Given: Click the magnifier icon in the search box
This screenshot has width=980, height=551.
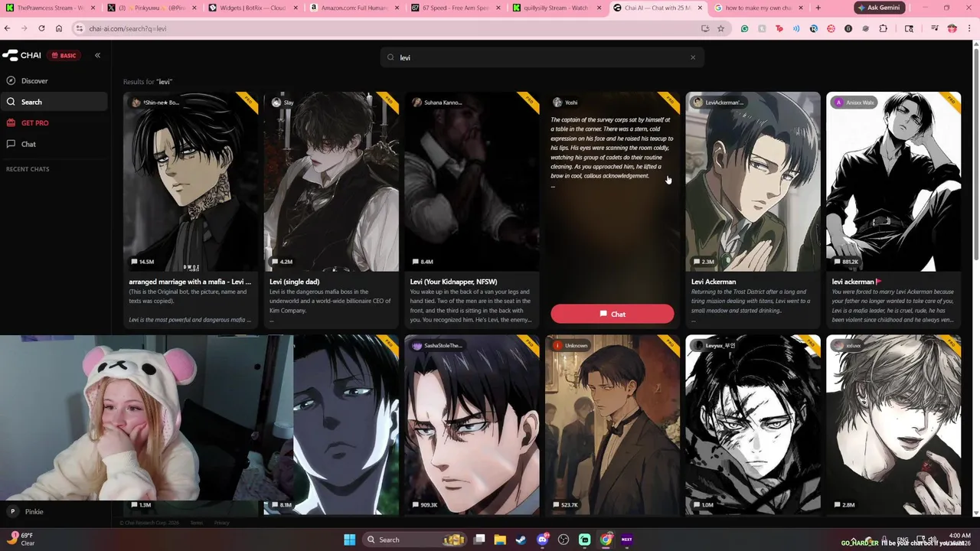Looking at the screenshot, I should coord(390,57).
